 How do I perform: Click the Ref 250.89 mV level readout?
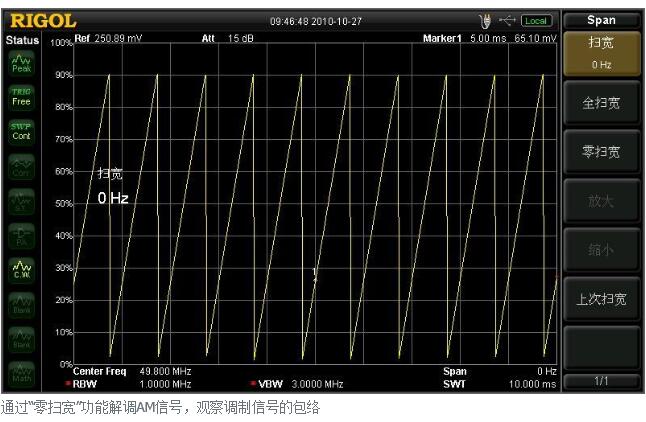110,38
